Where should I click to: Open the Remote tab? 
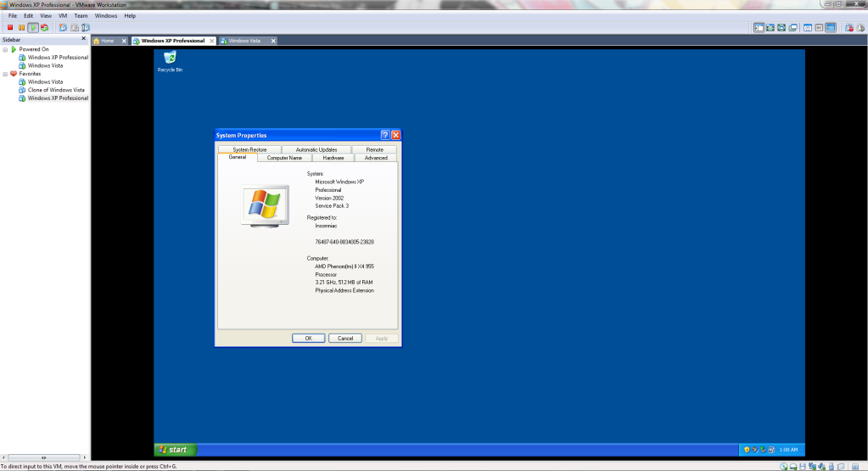[374, 149]
